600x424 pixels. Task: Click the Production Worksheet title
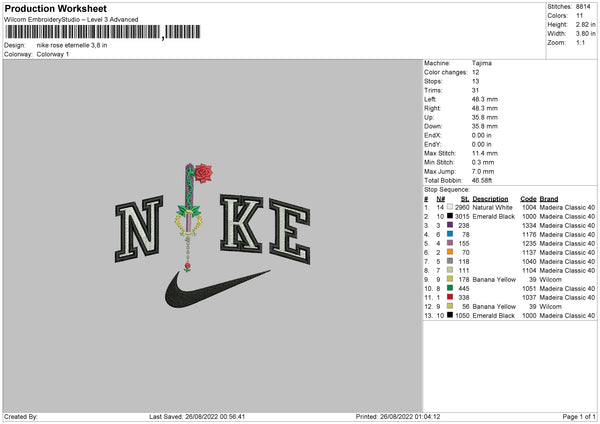pos(55,8)
